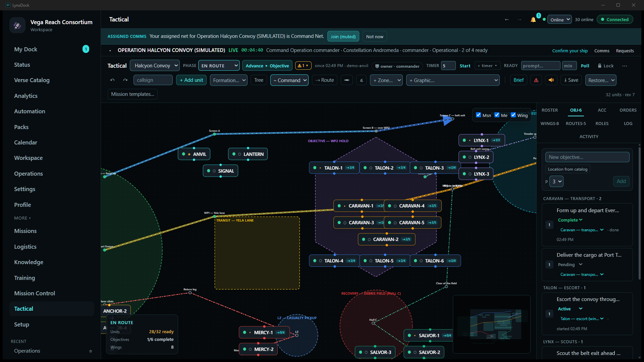Screen dimensions: 644x362
Task: Open Mission Control in the sidebar
Action: point(35,293)
